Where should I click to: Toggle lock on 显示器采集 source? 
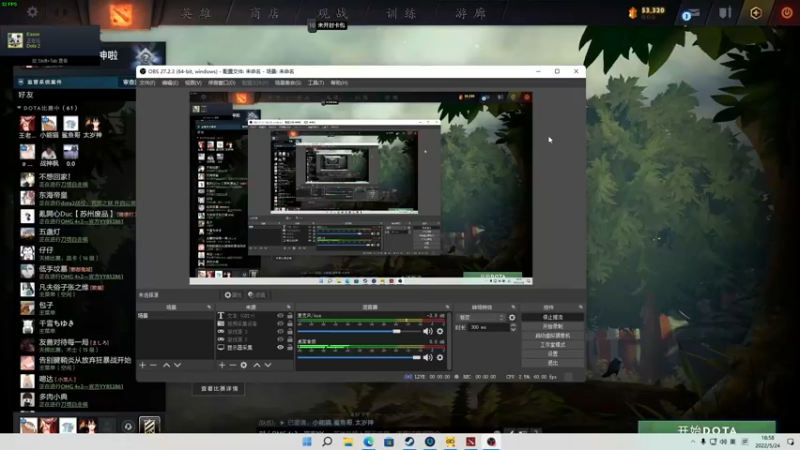coord(290,347)
